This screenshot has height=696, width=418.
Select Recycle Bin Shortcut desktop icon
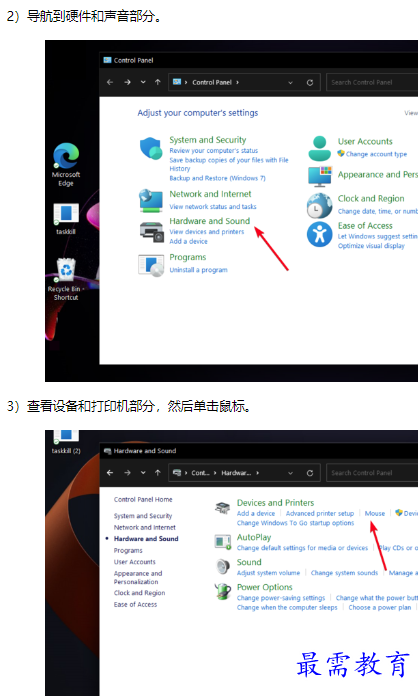pyautogui.click(x=66, y=279)
